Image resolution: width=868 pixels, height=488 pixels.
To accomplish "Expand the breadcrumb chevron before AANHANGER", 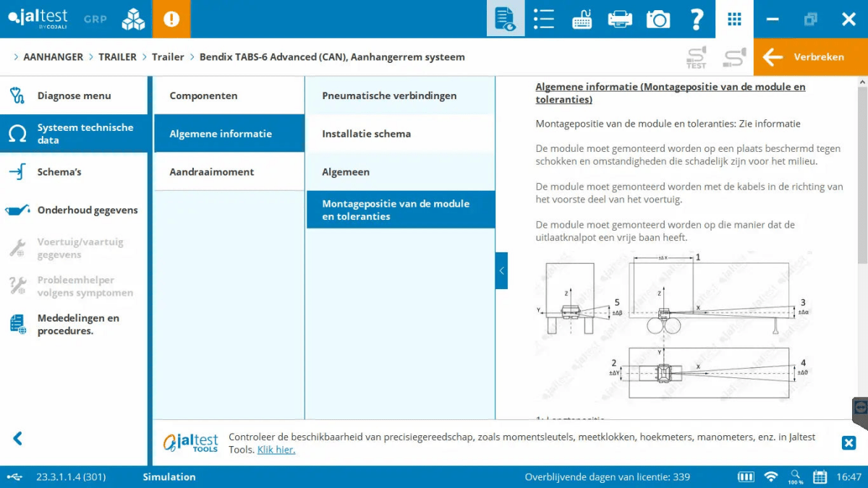I will (16, 57).
